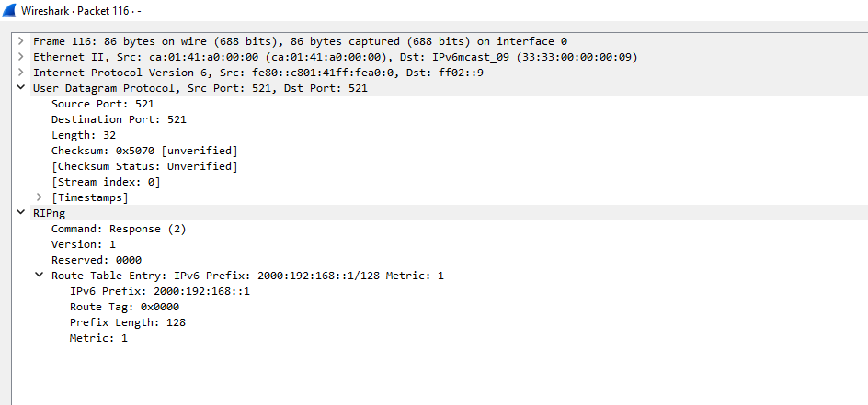The width and height of the screenshot is (868, 405).
Task: Select the Checksum 0x5070 field
Action: (144, 151)
